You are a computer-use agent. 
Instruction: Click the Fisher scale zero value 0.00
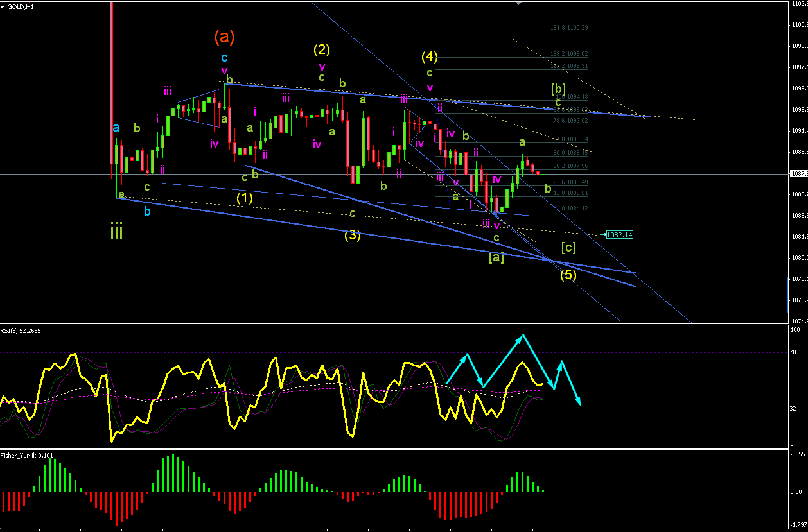tap(797, 492)
